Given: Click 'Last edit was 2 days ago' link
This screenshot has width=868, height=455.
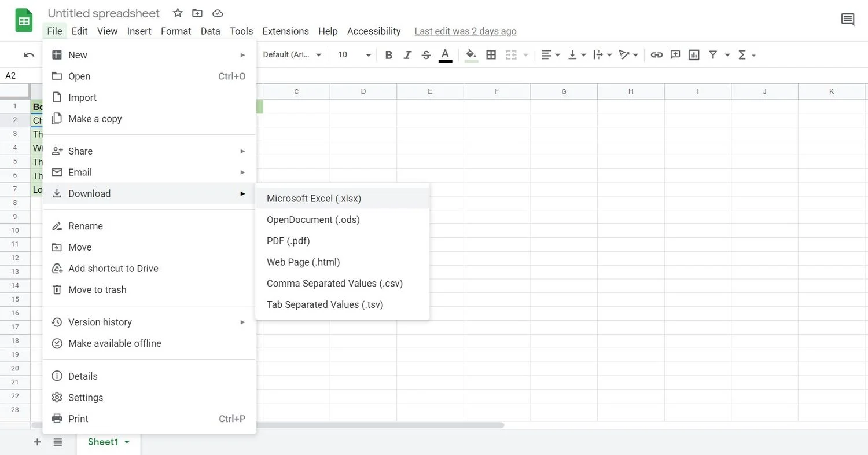Looking at the screenshot, I should point(465,31).
